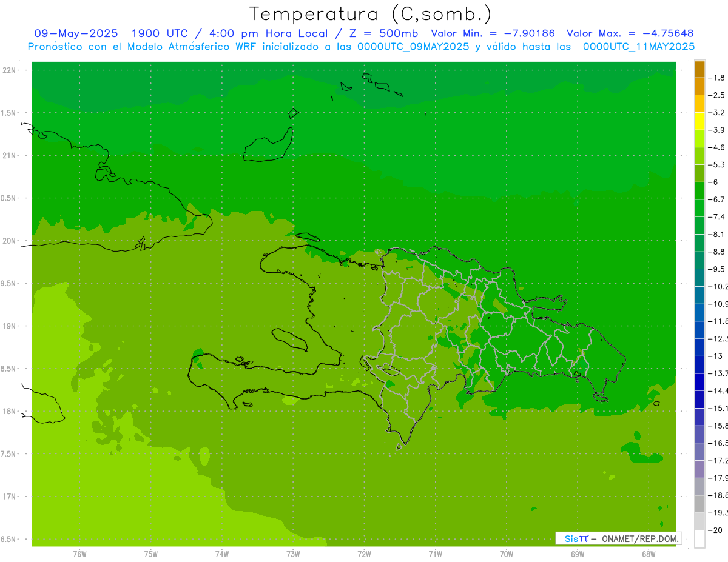Viewport: 728px width, 562px height.
Task: Click the teal swatch between -9.5 and -10.2
Action: click(x=699, y=278)
